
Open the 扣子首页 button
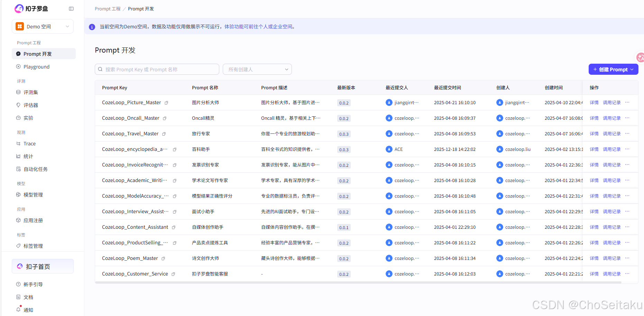[43, 266]
